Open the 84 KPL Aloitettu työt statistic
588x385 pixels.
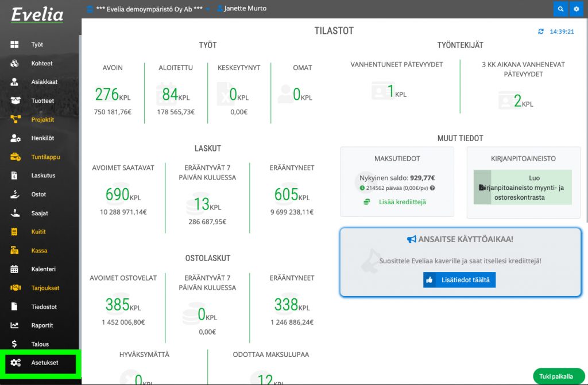pos(176,95)
